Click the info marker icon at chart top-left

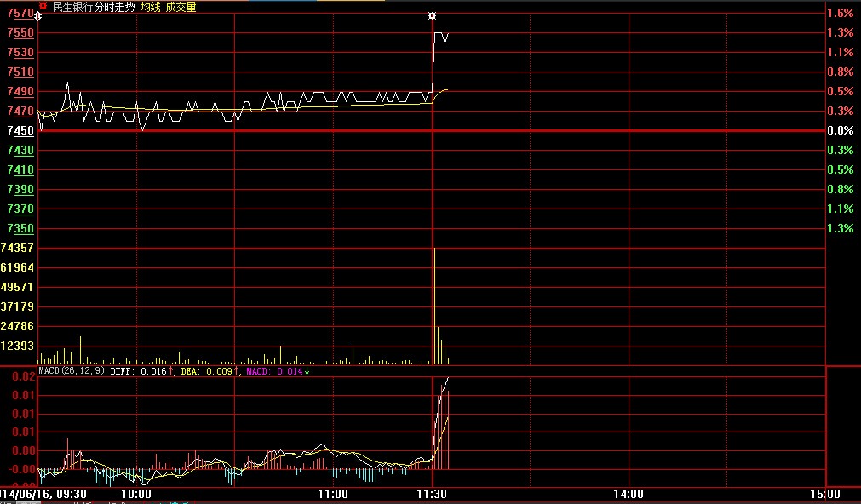(38, 17)
